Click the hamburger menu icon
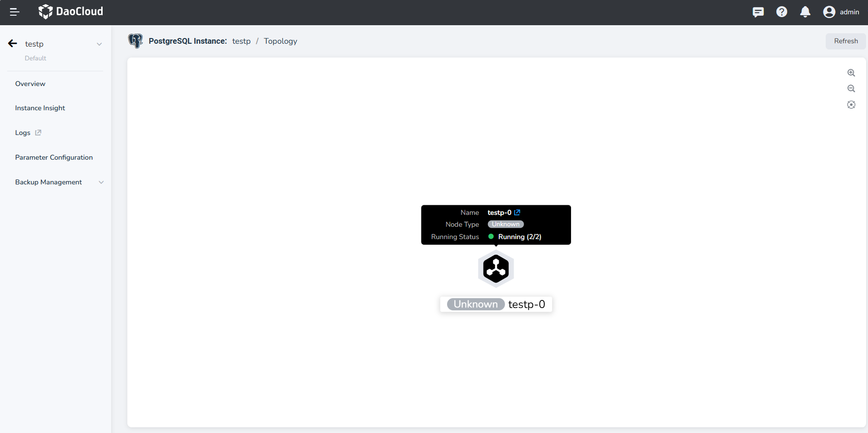The height and width of the screenshot is (433, 868). 14,12
